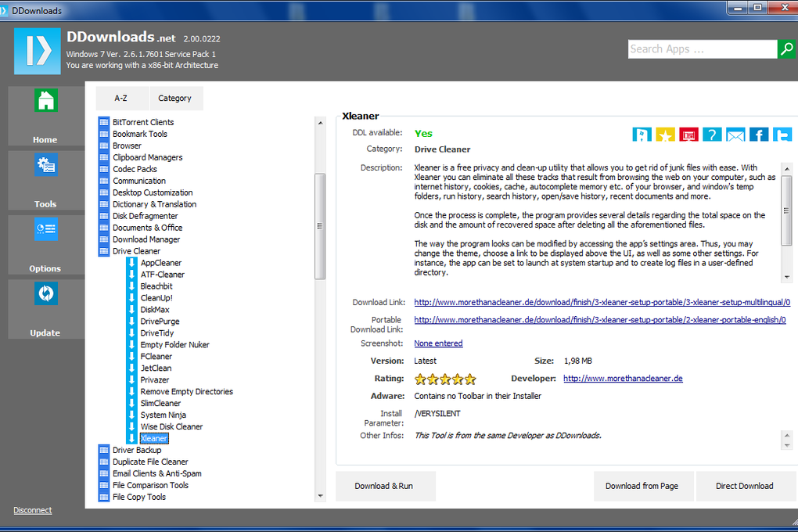The image size is (798, 532).
Task: Click the Update icon in sidebar
Action: tap(46, 293)
